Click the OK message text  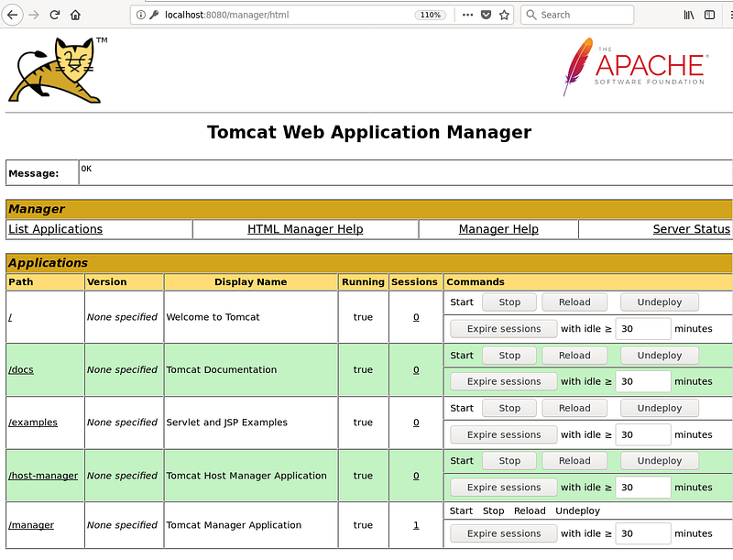click(86, 169)
